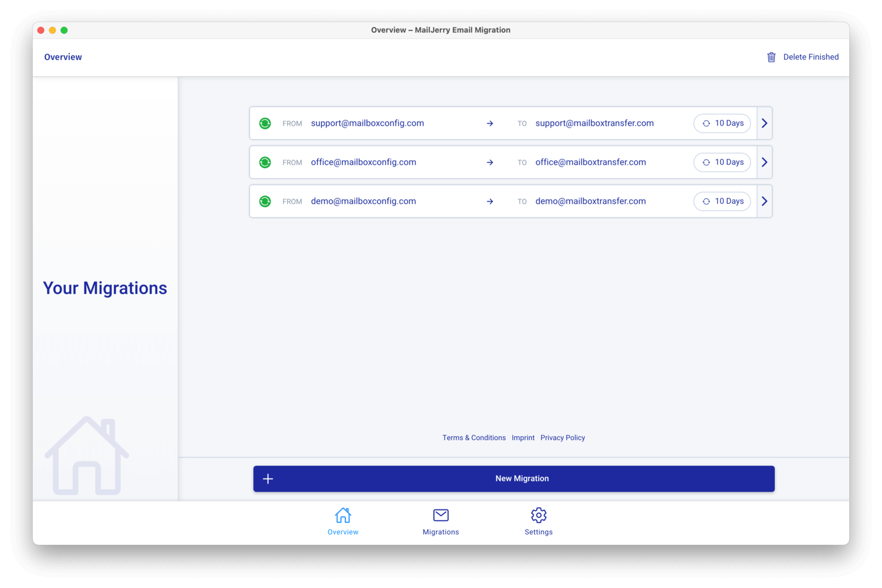Click green sync status icon for office@mailboxconfig.com
The width and height of the screenshot is (882, 588).
pos(265,162)
